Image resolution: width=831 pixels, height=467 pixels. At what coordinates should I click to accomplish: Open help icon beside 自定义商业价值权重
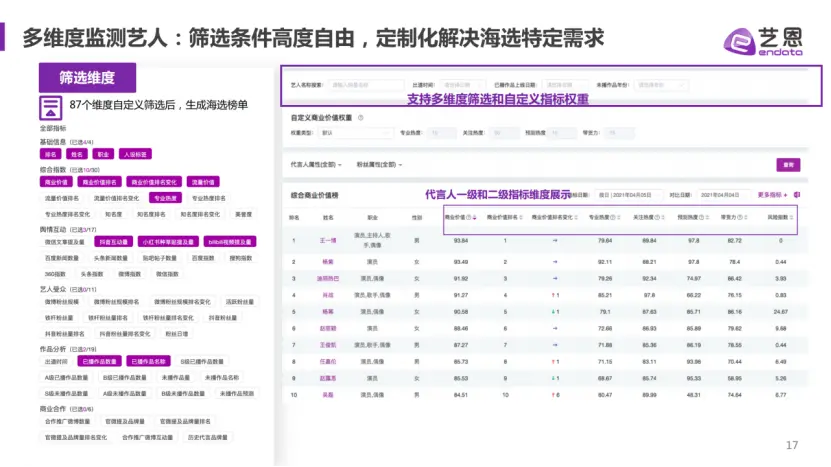pos(360,118)
